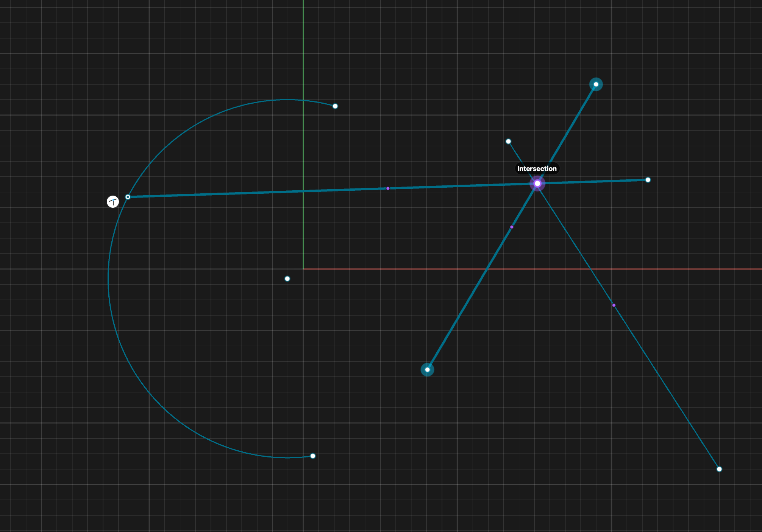This screenshot has width=762, height=532.
Task: Select the highlighted purple intersection snap point
Action: 537,184
